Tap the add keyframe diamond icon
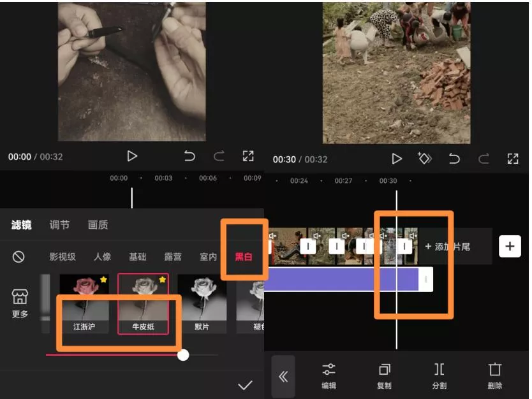Image resolution: width=532 pixels, height=399 pixels. point(424,159)
